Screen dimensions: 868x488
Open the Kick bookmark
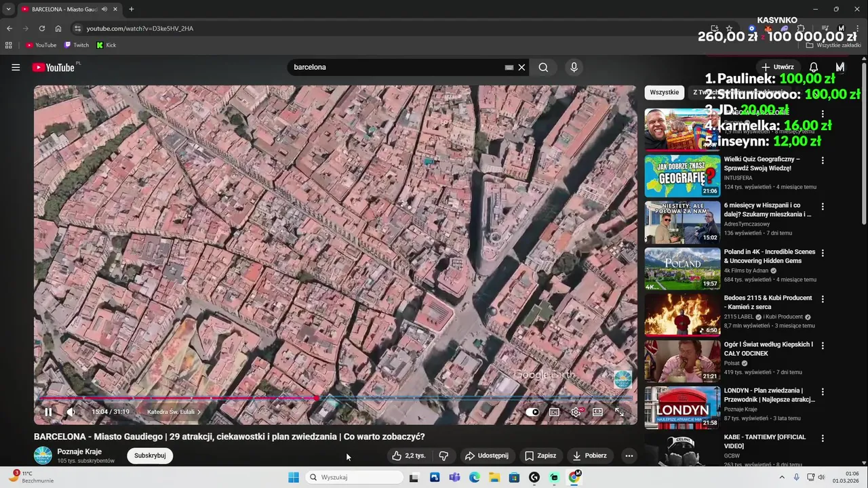click(x=106, y=45)
